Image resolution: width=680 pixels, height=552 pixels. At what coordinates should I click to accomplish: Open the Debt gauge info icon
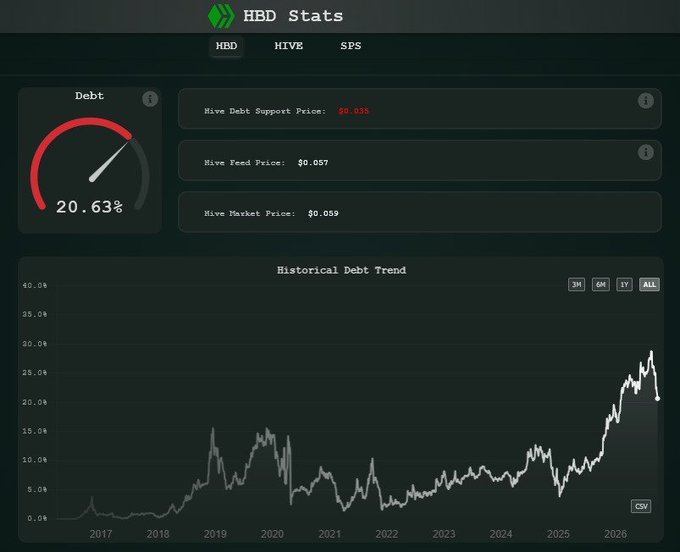tap(150, 99)
